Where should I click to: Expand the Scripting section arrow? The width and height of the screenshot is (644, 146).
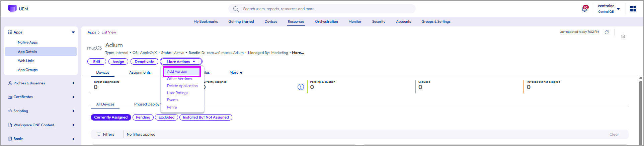pos(73,111)
